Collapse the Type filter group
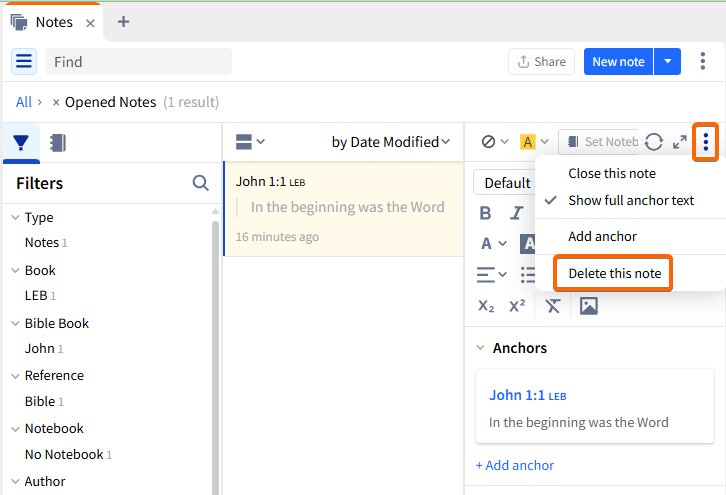The width and height of the screenshot is (726, 495). pos(15,217)
